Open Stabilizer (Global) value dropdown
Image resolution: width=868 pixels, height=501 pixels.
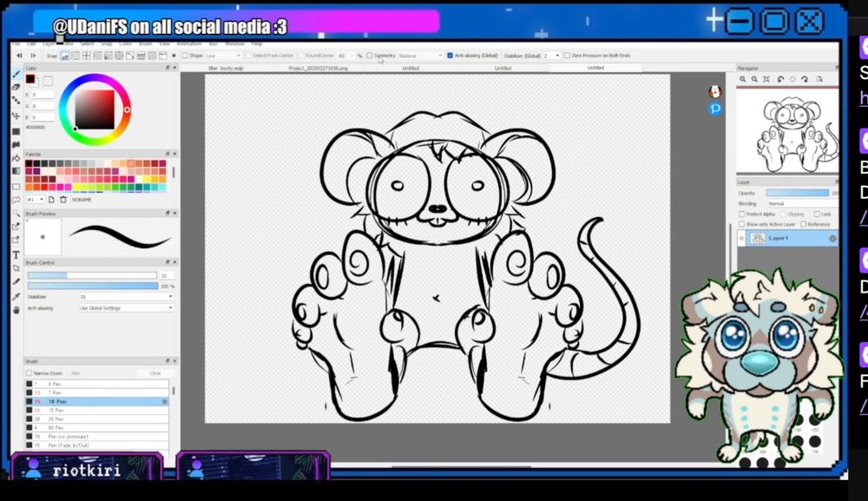coord(551,56)
